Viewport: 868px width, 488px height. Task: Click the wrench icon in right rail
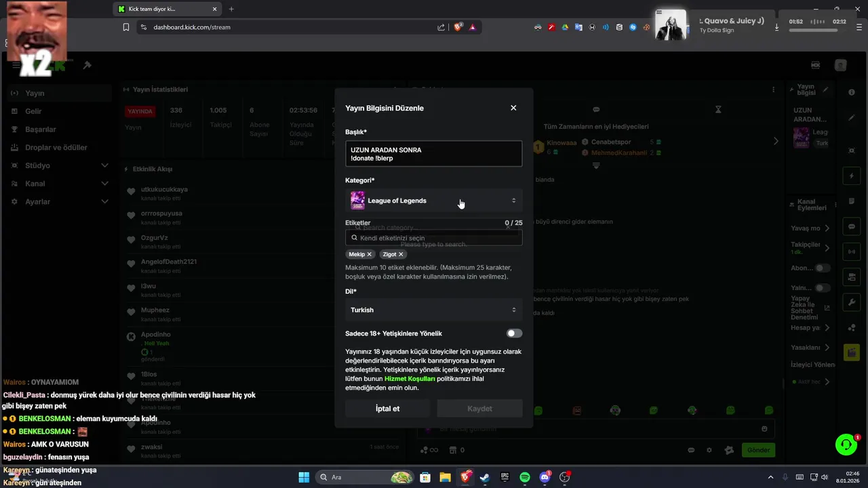coord(852,302)
